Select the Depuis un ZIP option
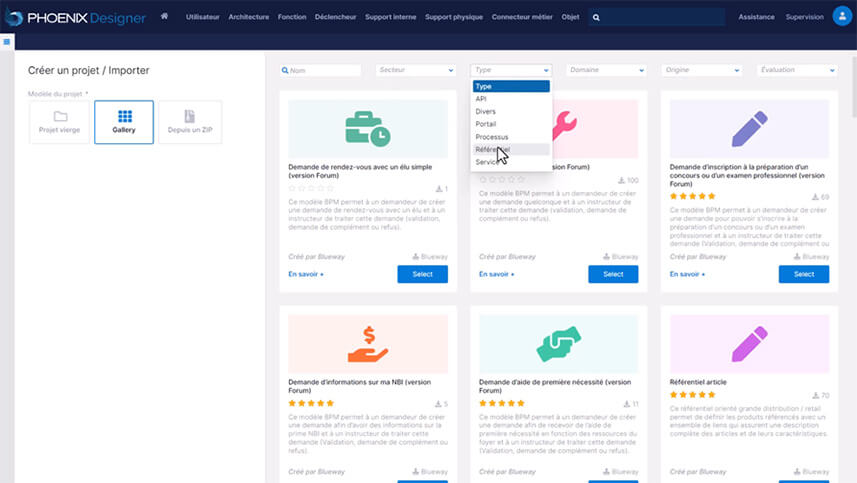Image resolution: width=857 pixels, height=483 pixels. 189,122
